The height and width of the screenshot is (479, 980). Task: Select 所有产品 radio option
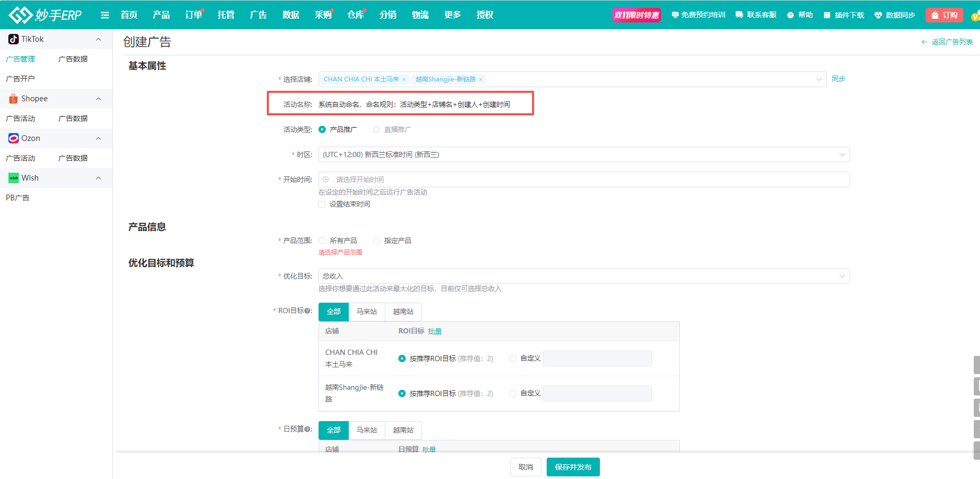click(x=323, y=241)
